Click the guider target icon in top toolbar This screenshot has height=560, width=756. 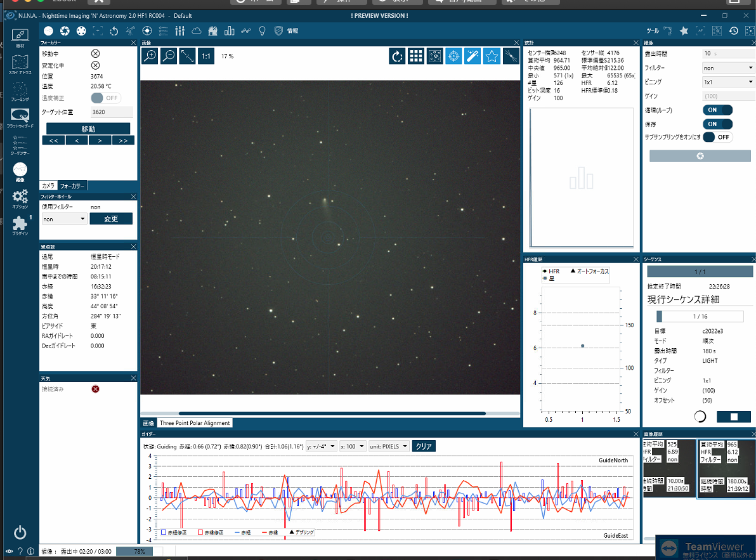pyautogui.click(x=147, y=31)
